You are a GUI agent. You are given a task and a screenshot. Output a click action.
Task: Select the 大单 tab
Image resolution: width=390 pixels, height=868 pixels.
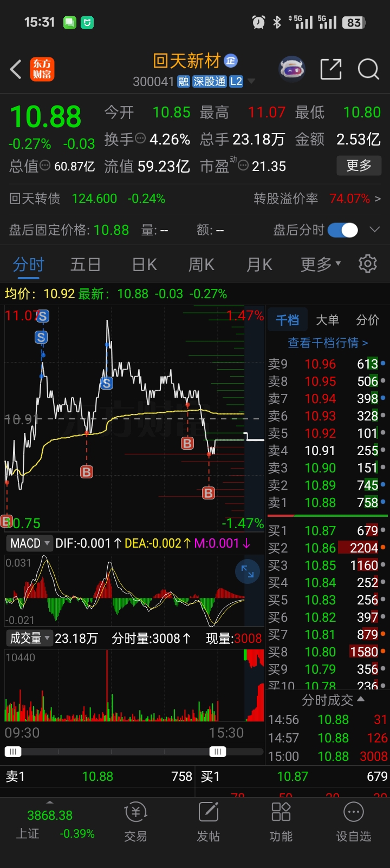328,320
